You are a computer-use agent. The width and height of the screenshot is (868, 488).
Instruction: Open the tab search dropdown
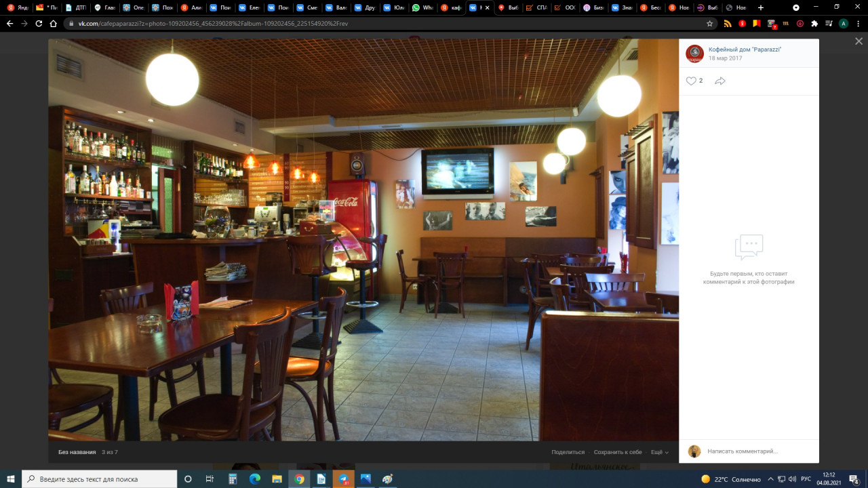click(796, 7)
